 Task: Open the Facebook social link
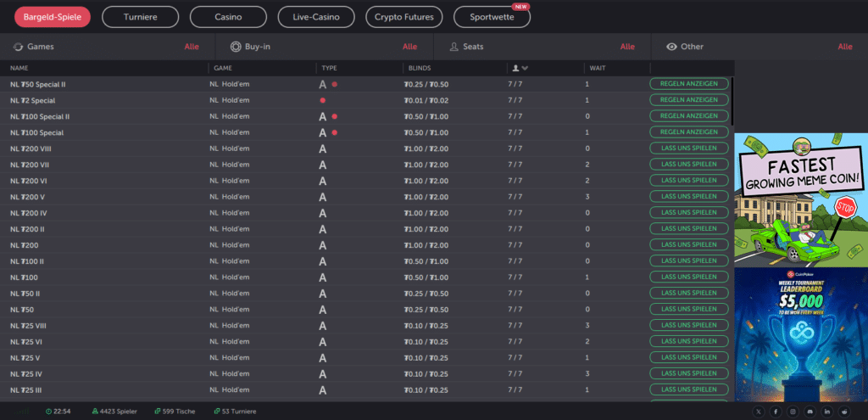(776, 412)
